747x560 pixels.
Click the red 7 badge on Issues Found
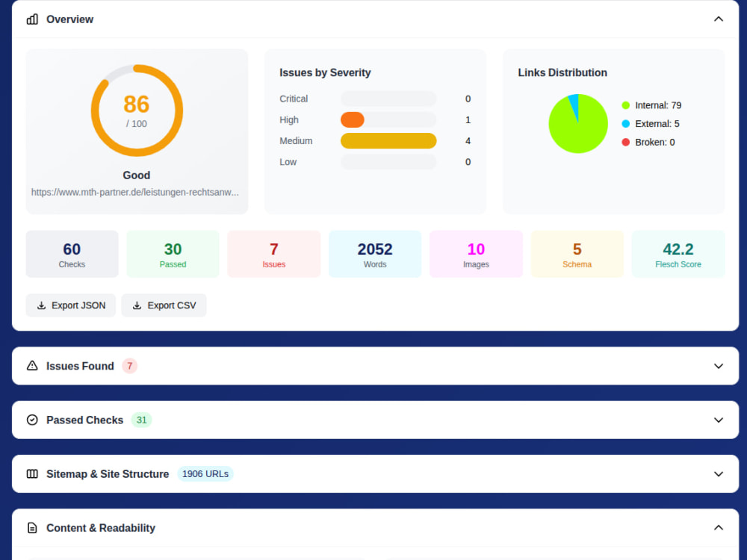(x=129, y=366)
